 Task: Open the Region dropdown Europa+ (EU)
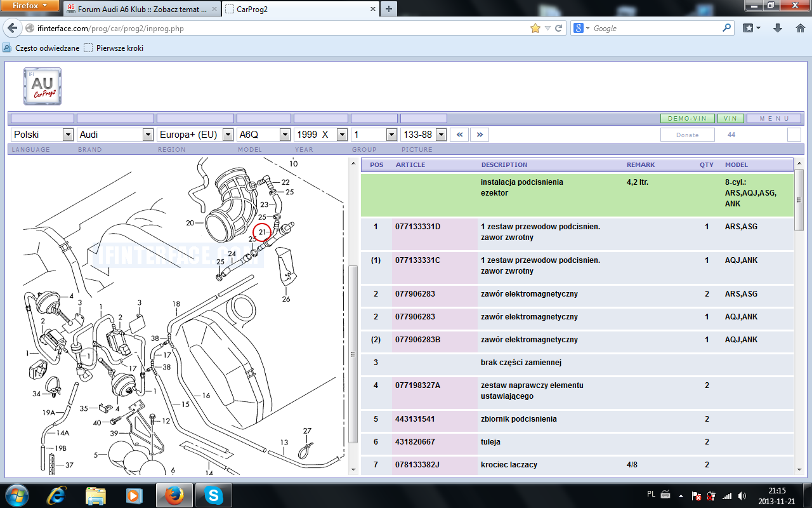coord(195,135)
